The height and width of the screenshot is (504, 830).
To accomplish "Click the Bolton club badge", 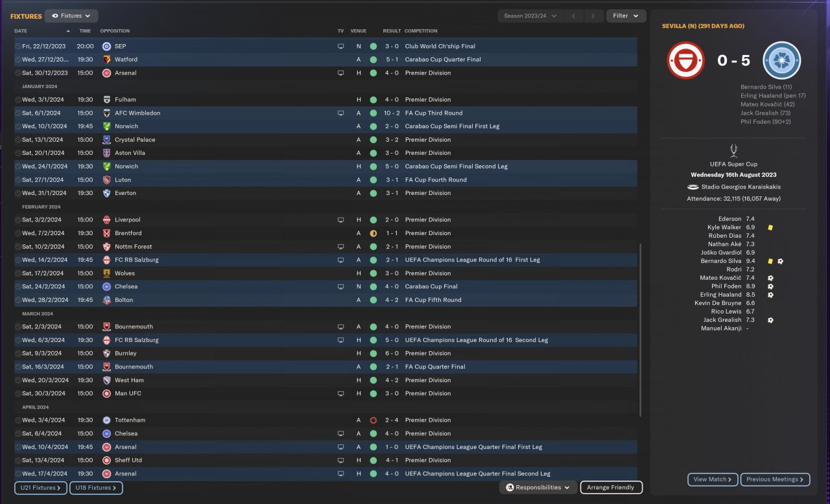I will [x=107, y=300].
